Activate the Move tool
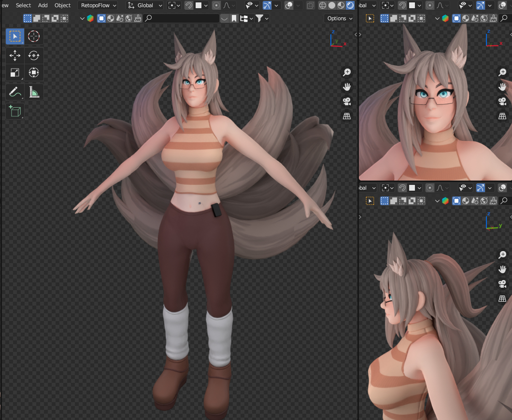 pyautogui.click(x=15, y=56)
